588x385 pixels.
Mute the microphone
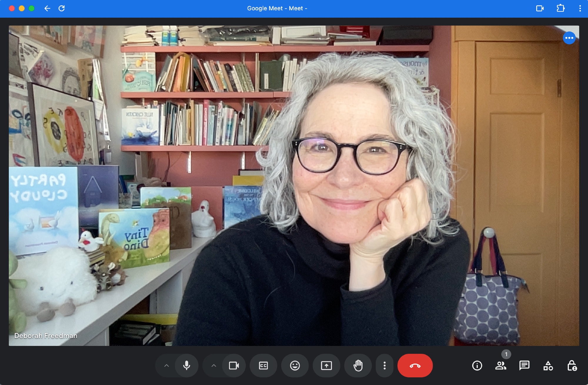tap(186, 366)
